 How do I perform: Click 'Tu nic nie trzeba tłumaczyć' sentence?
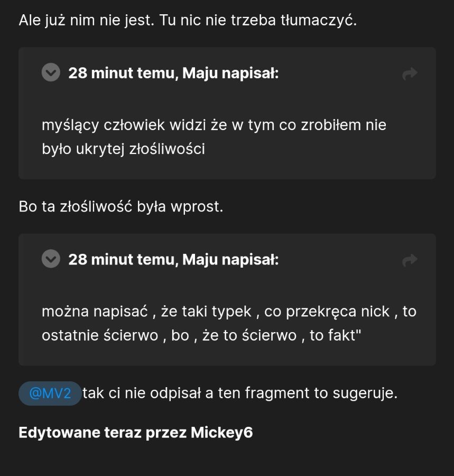coord(258,20)
